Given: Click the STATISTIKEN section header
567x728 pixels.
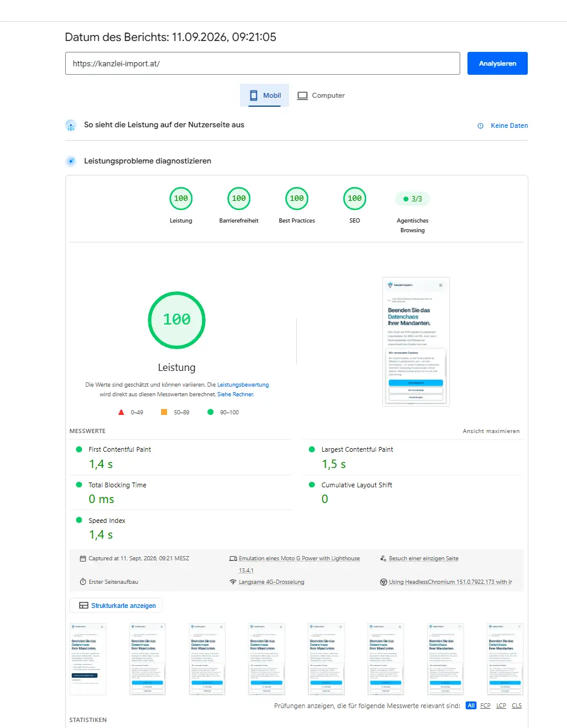Looking at the screenshot, I should click(x=88, y=720).
